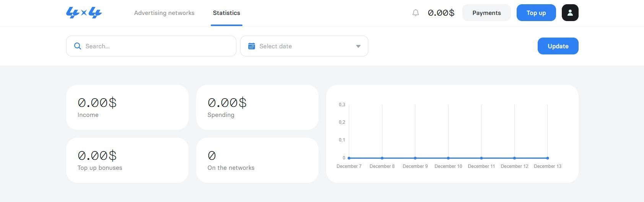Open the user profile icon
Screen dimensions: 644x202
[570, 13]
